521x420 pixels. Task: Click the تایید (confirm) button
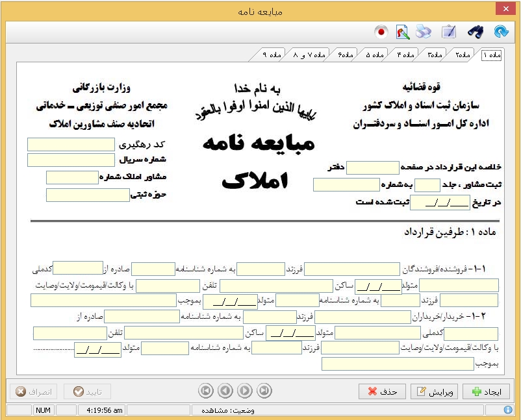click(88, 392)
